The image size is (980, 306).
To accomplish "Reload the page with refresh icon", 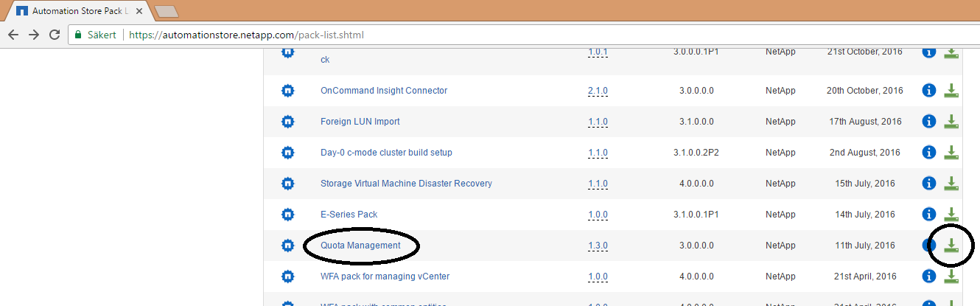I will 55,35.
